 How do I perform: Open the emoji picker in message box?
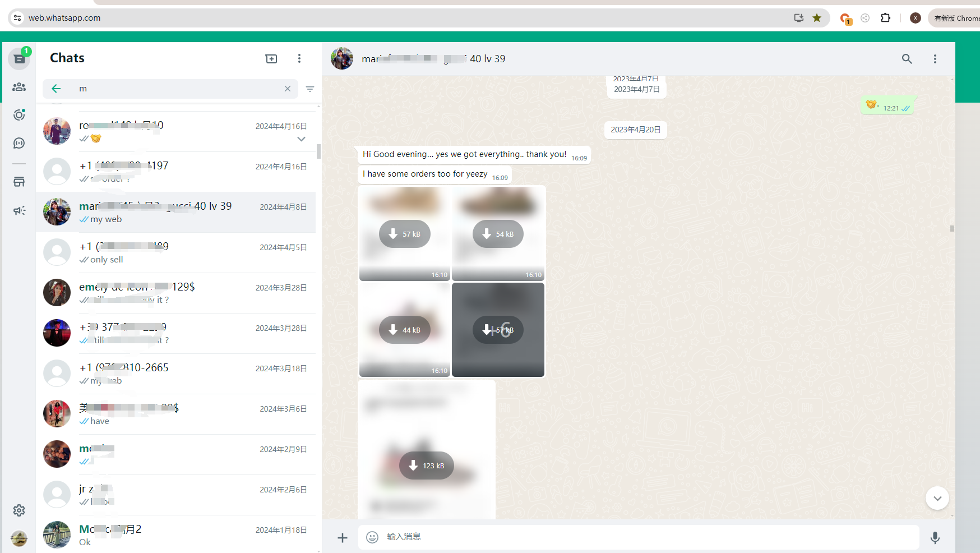[372, 537]
